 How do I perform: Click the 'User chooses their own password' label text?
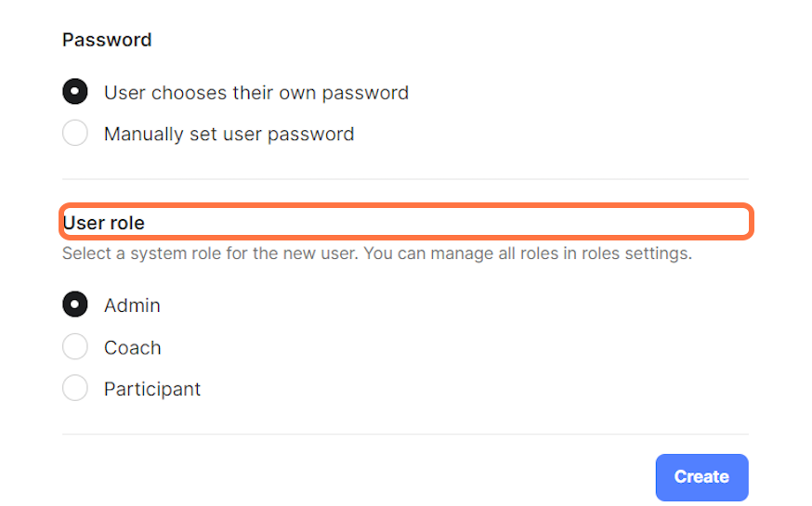(x=255, y=93)
